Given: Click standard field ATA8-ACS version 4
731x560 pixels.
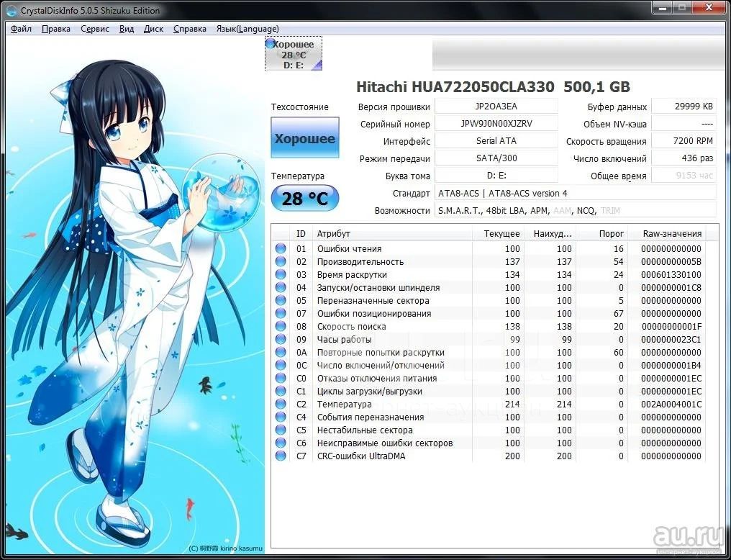Looking at the screenshot, I should [576, 193].
